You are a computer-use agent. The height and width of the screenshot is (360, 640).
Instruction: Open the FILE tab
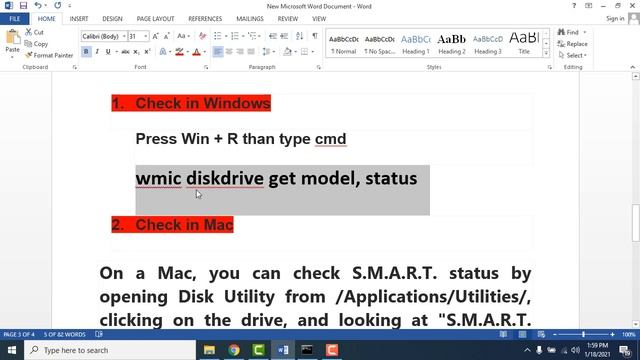click(14, 19)
